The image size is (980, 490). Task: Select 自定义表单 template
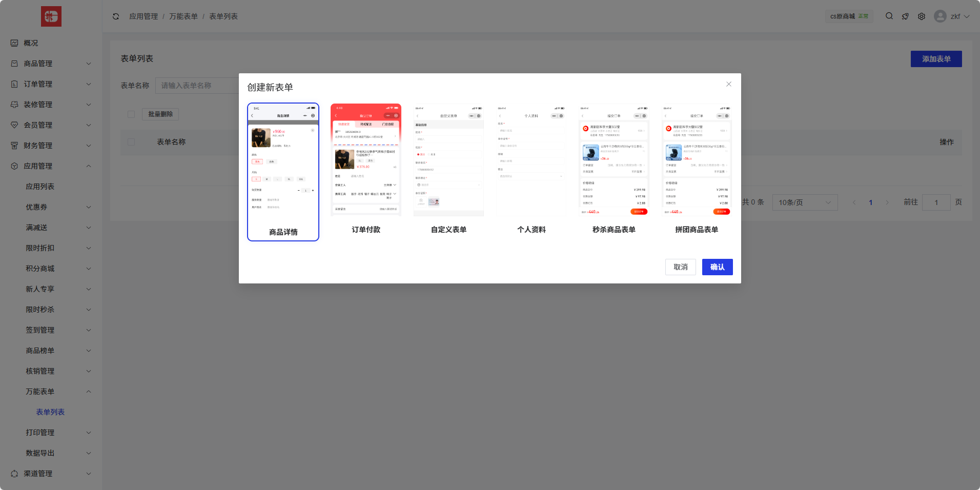(x=448, y=170)
